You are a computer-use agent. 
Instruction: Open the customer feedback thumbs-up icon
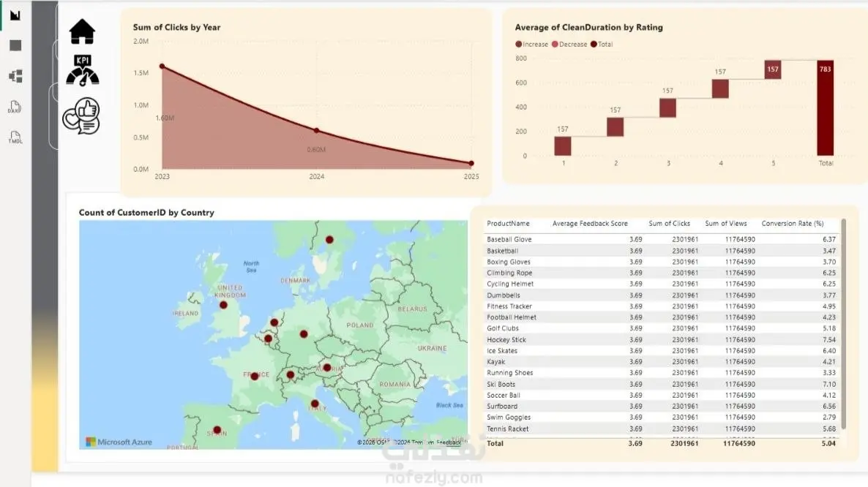click(x=81, y=116)
